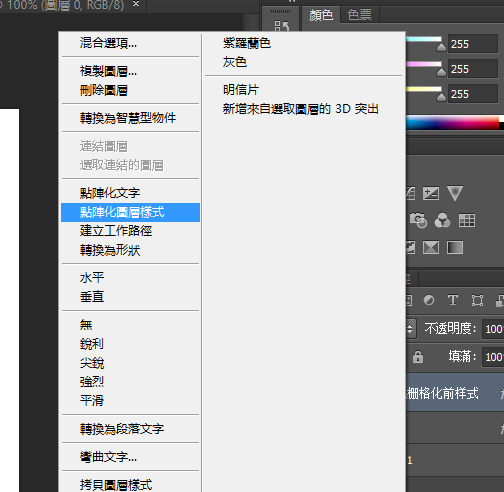Edit the 填滿 value field

[x=493, y=357]
